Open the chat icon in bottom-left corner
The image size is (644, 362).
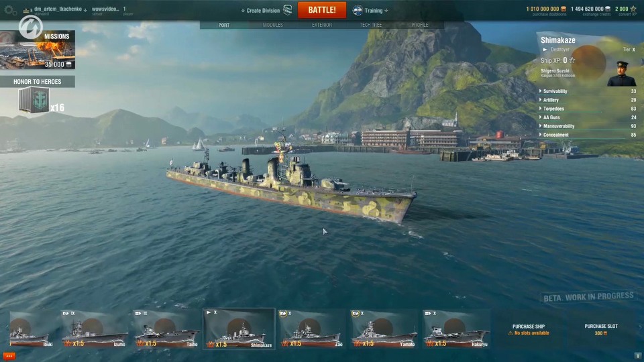[x=9, y=356]
